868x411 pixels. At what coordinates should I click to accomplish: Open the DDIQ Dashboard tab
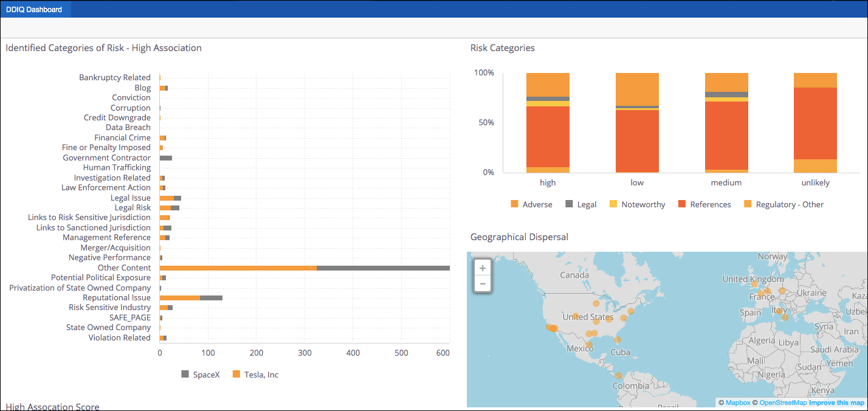click(x=35, y=9)
